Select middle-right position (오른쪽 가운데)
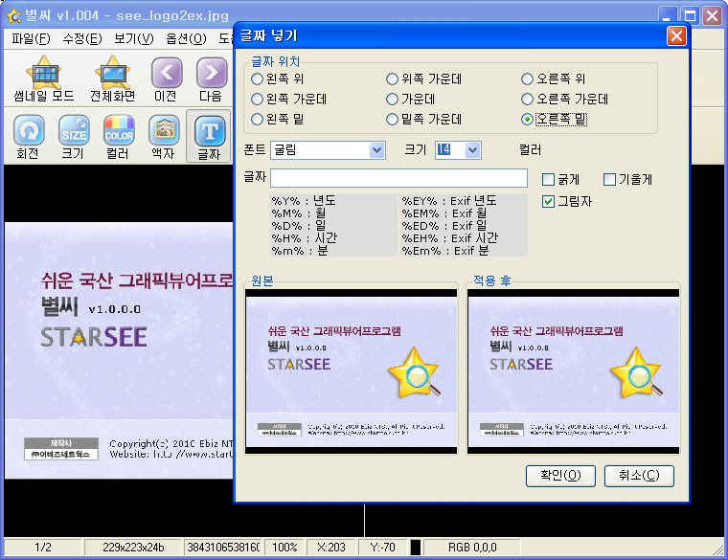 [x=564, y=99]
